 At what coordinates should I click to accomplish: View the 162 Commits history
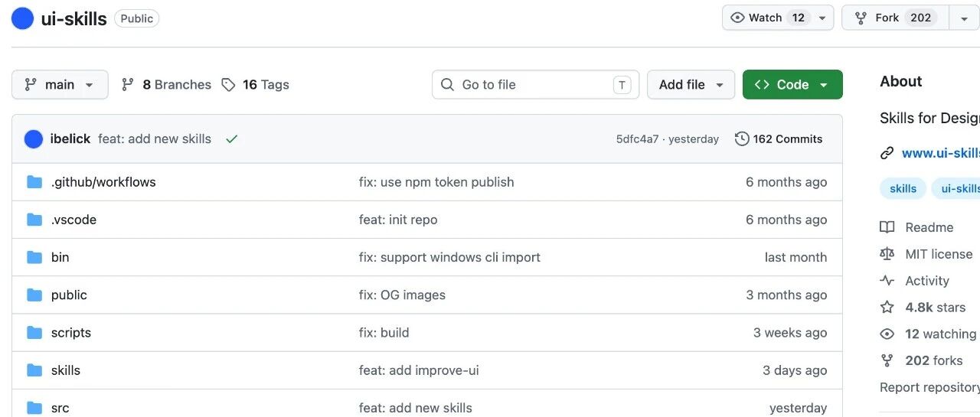[779, 139]
